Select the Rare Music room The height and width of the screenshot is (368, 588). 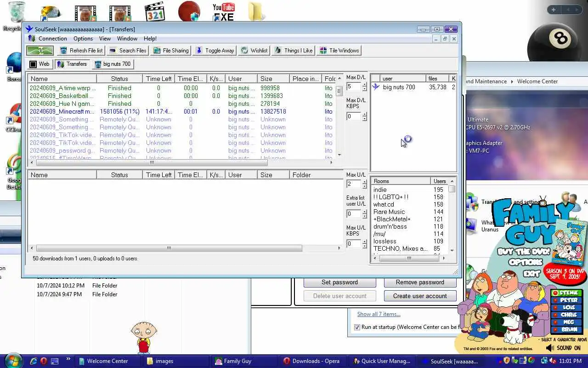[x=389, y=212]
